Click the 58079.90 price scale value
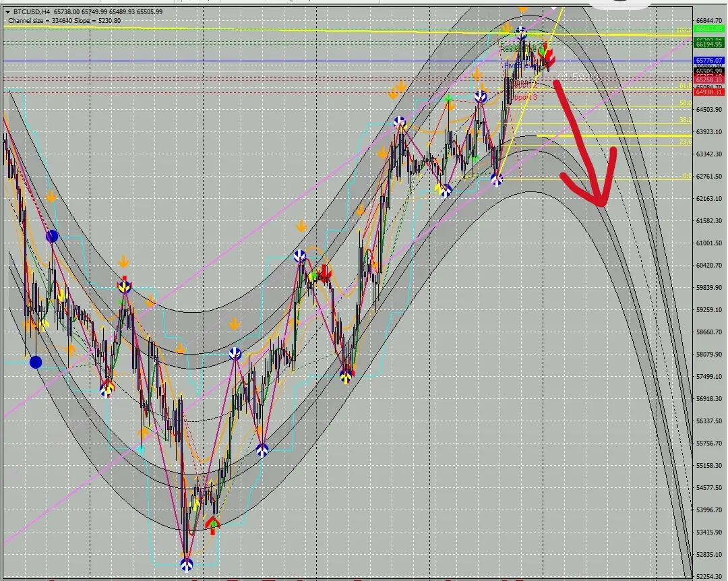Screen dimensions: 728x581 coord(709,355)
